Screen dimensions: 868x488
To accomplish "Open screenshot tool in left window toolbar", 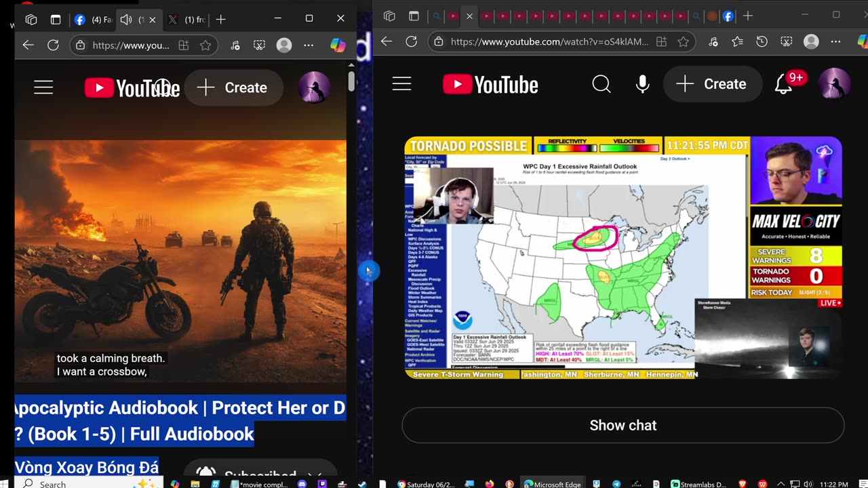I will (x=260, y=45).
